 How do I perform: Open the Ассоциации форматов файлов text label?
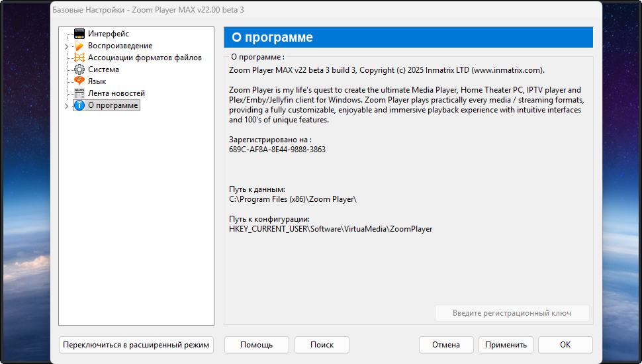pyautogui.click(x=145, y=58)
